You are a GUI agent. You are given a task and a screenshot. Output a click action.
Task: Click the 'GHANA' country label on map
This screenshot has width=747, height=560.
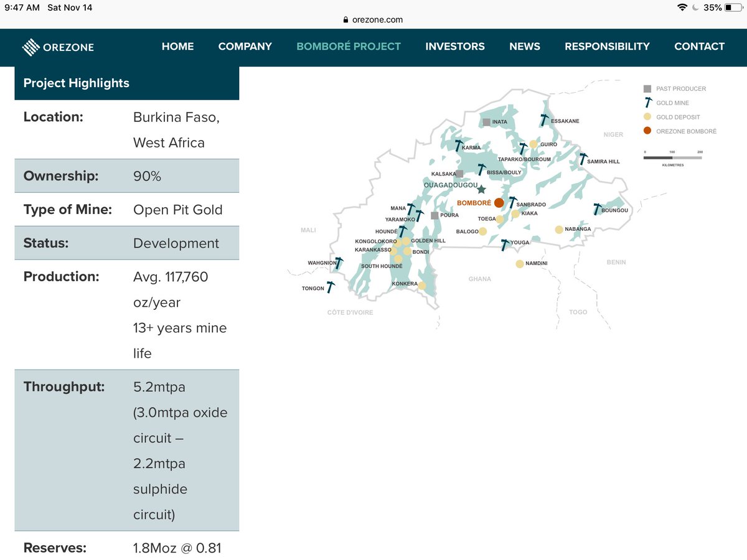tap(480, 279)
